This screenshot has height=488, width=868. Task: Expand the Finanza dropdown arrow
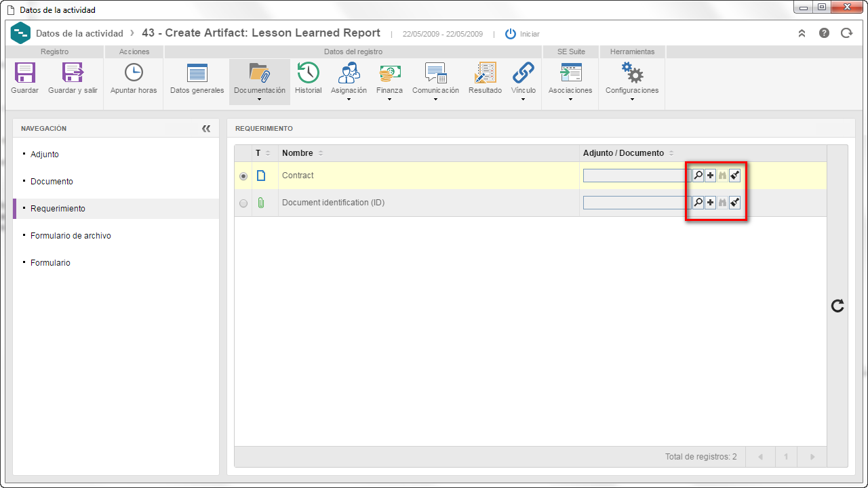pos(389,99)
